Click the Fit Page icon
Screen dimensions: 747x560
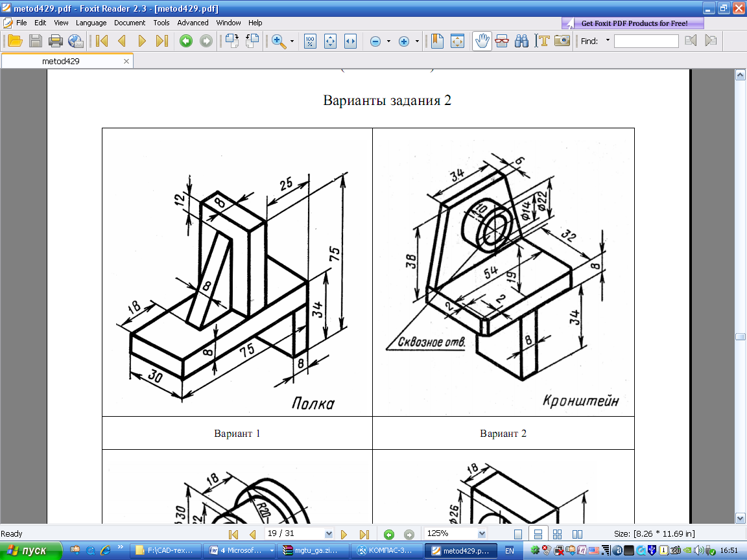click(330, 41)
